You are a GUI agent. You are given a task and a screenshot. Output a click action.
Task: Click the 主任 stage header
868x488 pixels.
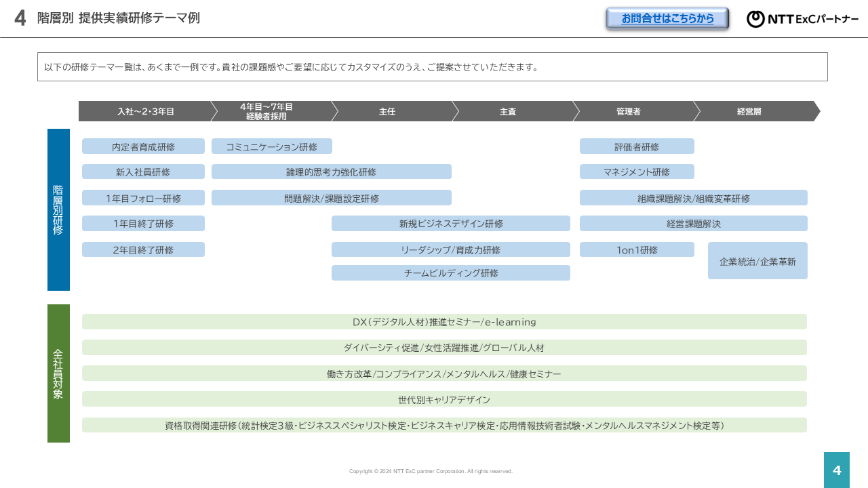pos(387,111)
